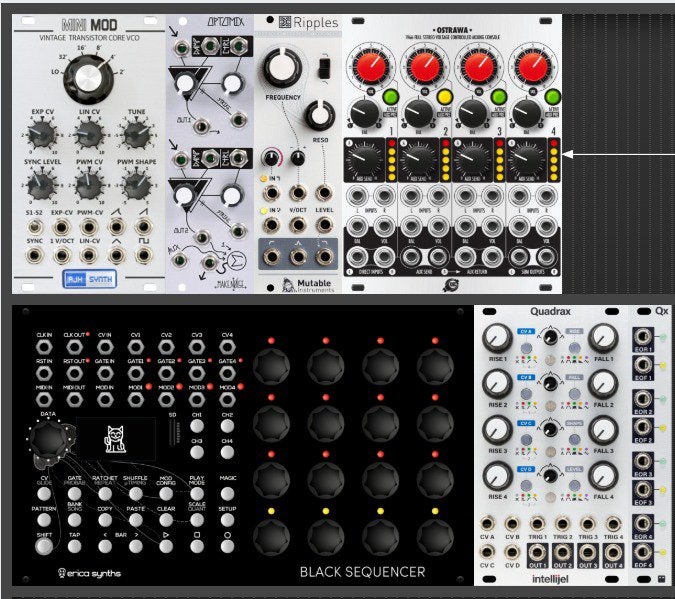Click the LEVEL jack on Ripples

(x=324, y=225)
